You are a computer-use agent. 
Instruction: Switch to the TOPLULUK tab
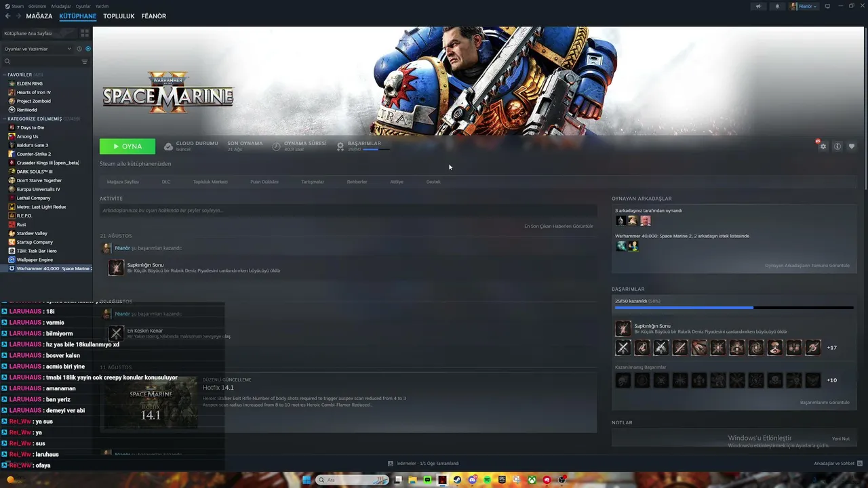point(119,16)
